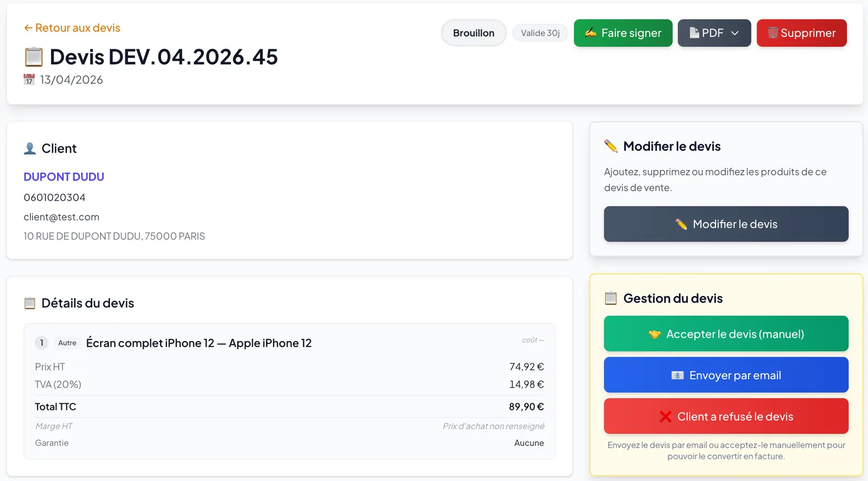The height and width of the screenshot is (481, 868).
Task: Click the clipboard icon beside Gestion du devis
Action: click(611, 298)
